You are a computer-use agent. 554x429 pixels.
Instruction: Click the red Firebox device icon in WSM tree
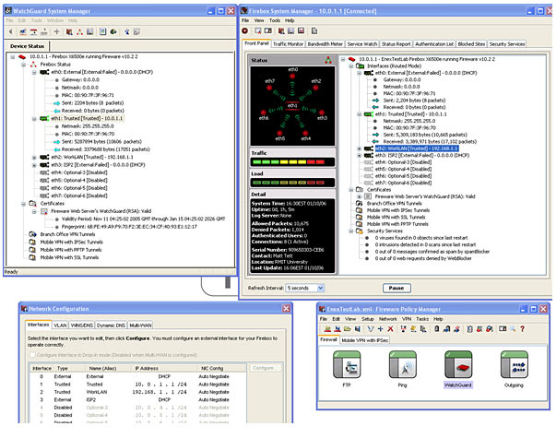[22, 57]
